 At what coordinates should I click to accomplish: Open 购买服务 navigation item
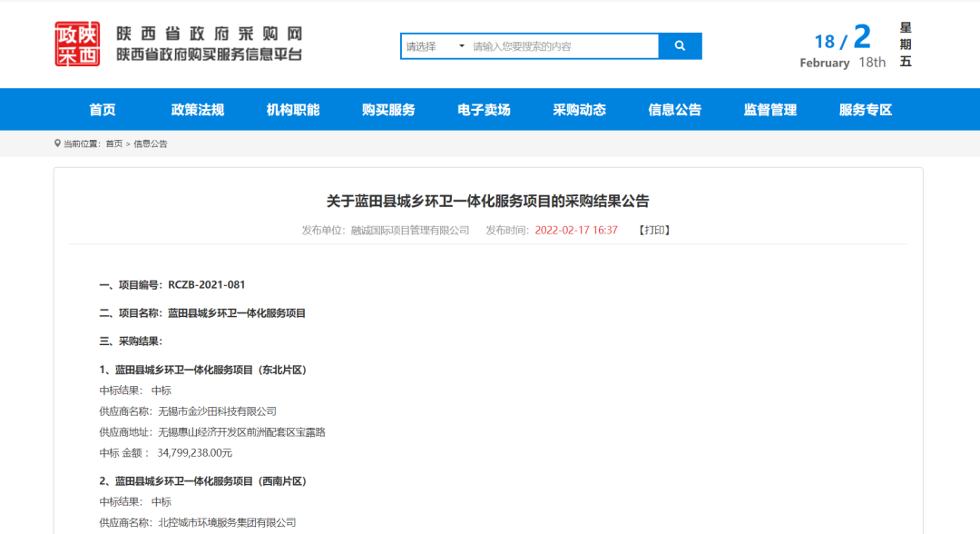pyautogui.click(x=388, y=110)
